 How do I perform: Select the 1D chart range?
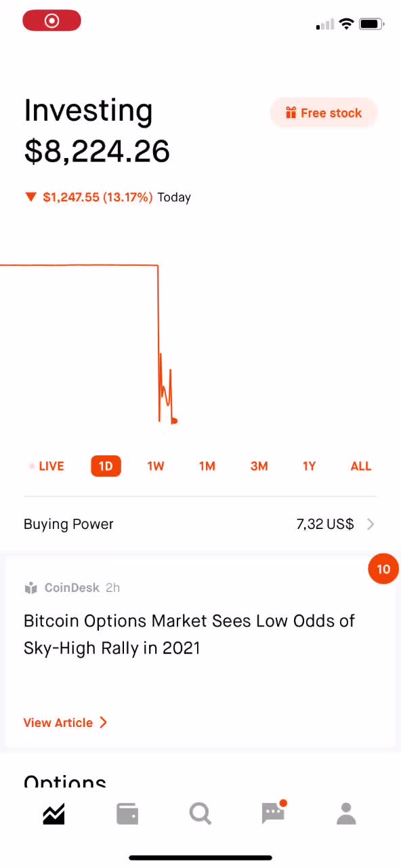(x=106, y=466)
